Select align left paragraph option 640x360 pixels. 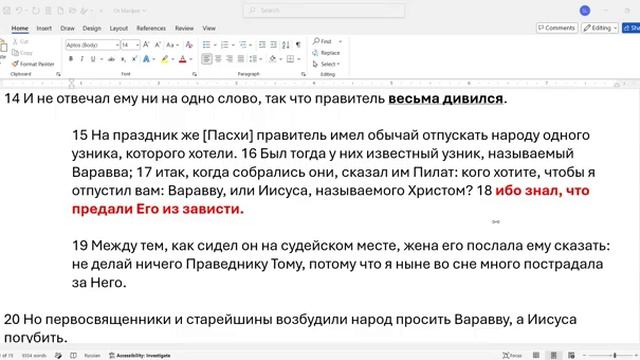click(207, 59)
